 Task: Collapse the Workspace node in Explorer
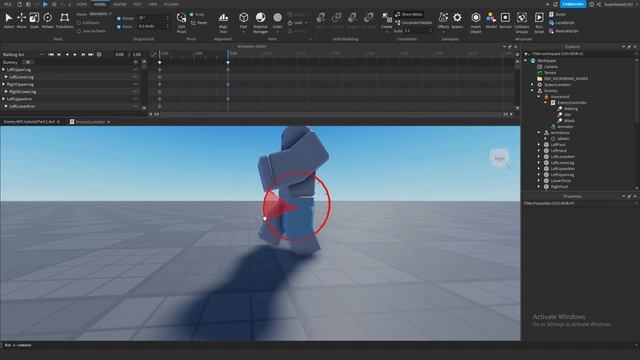[526, 60]
